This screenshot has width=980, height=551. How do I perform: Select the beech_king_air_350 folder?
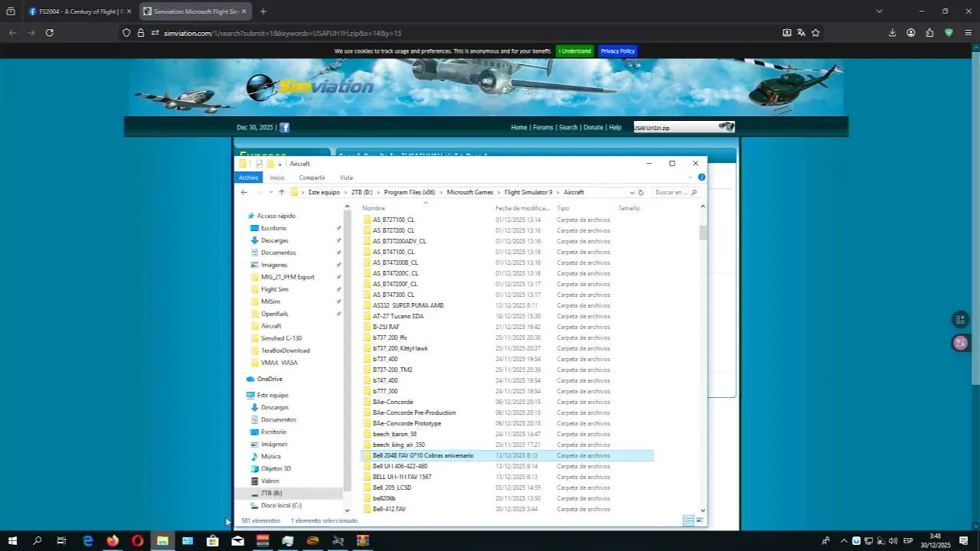point(398,445)
